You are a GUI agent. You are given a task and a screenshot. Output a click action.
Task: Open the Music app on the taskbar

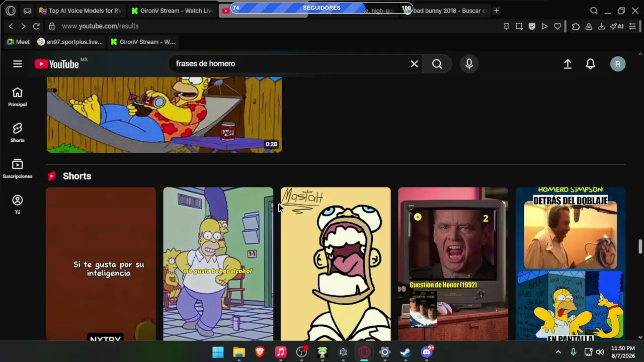281,352
